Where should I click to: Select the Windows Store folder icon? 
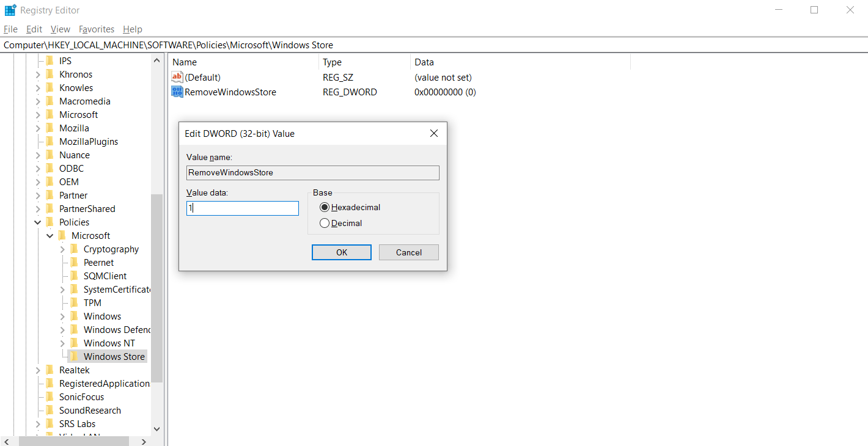point(75,356)
